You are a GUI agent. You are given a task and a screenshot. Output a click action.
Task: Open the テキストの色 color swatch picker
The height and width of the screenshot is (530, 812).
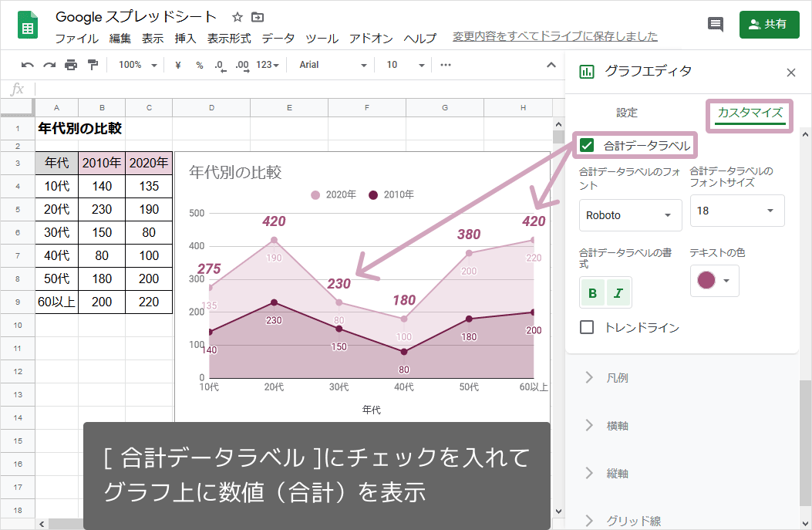point(714,281)
